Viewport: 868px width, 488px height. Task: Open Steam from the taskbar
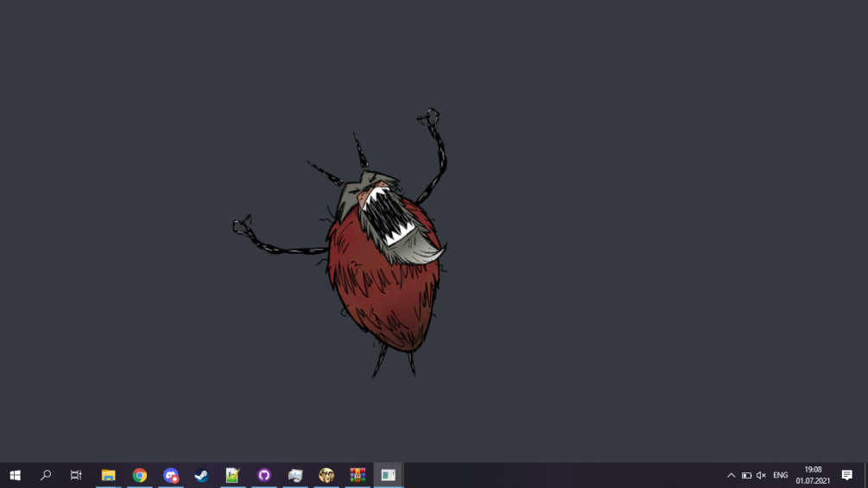pos(201,475)
